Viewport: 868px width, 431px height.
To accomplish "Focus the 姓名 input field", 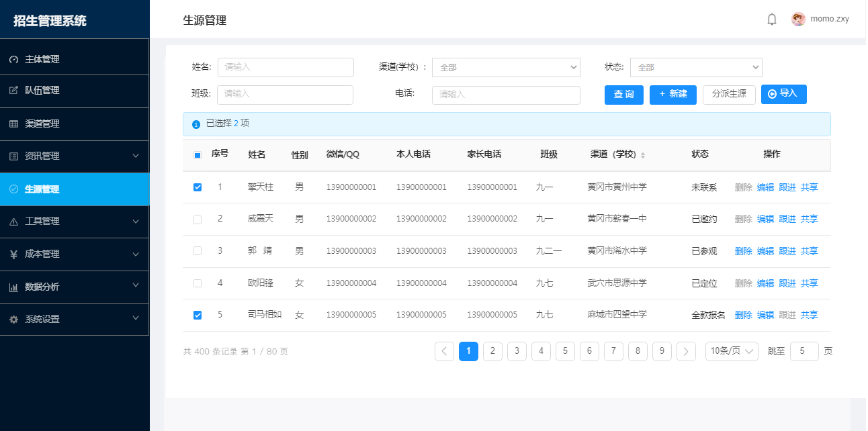I will pos(286,67).
